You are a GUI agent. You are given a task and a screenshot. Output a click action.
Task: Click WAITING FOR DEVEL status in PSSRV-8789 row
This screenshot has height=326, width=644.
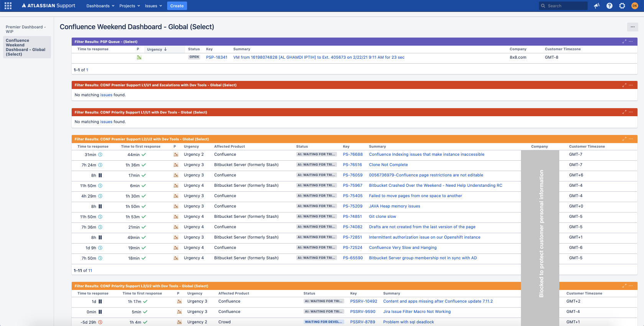pos(324,322)
